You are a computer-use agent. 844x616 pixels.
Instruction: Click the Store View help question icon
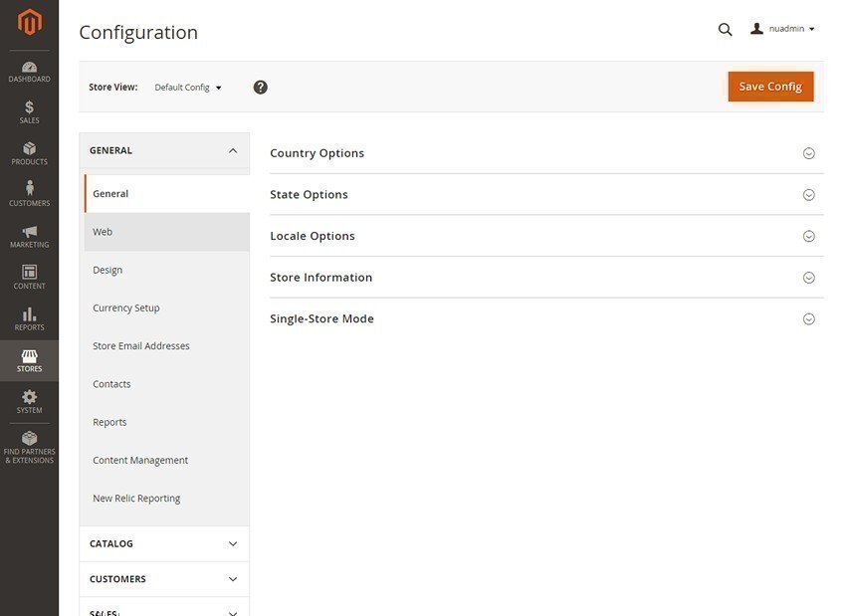click(261, 88)
